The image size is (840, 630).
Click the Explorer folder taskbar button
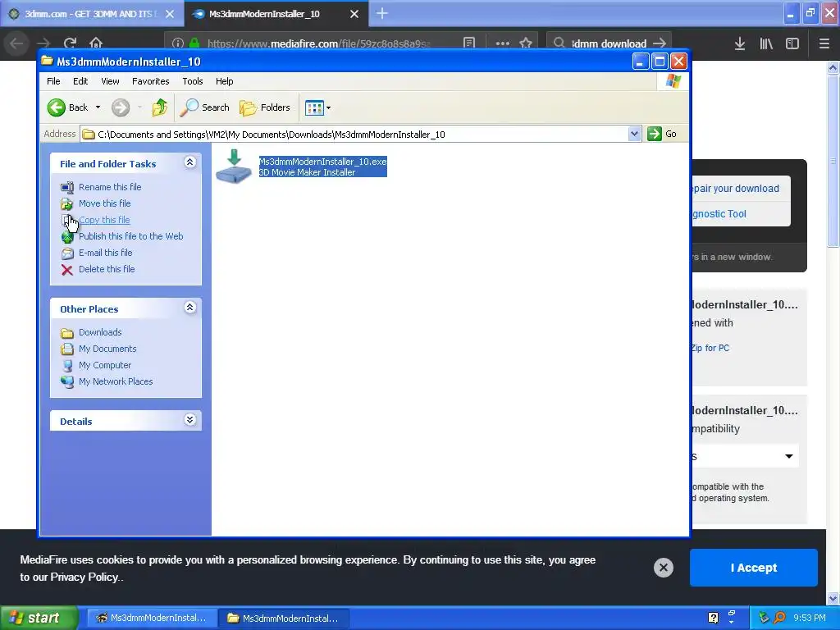click(284, 619)
